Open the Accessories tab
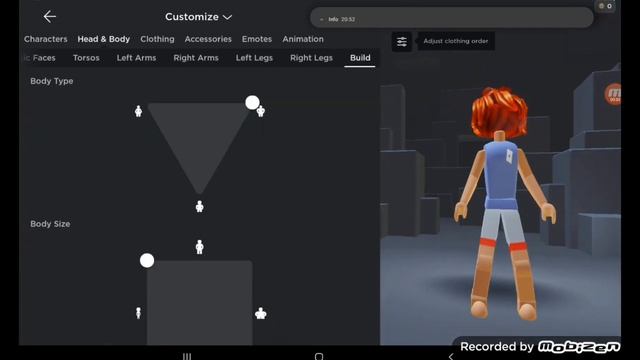Screen dimensions: 640x360 pyautogui.click(x=208, y=39)
